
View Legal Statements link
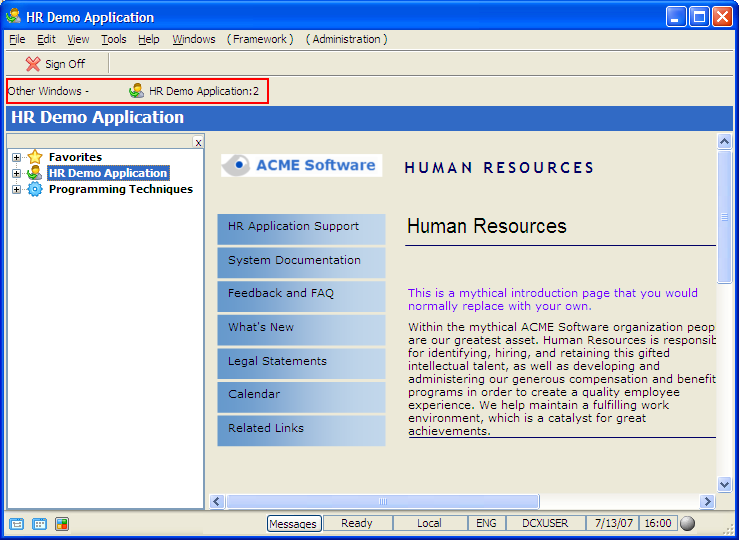pyautogui.click(x=301, y=364)
